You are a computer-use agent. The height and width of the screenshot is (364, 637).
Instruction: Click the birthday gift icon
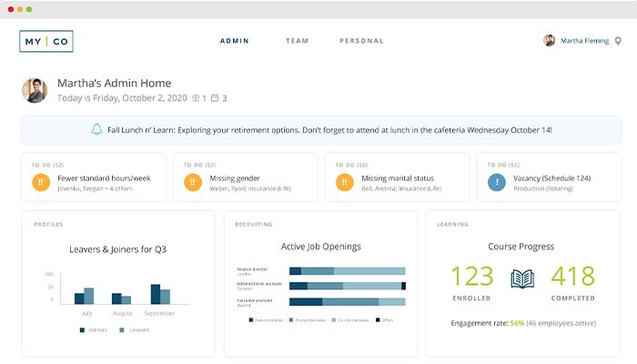(194, 97)
